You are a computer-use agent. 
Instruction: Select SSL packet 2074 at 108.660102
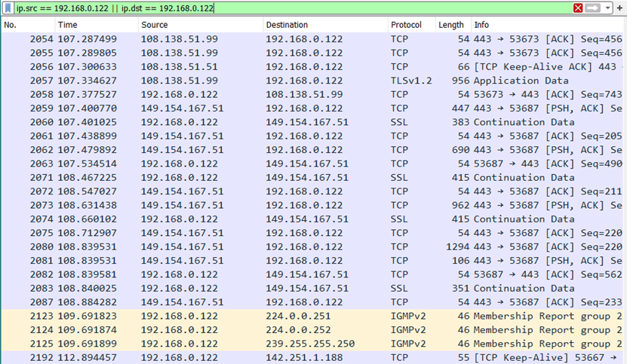(x=314, y=219)
